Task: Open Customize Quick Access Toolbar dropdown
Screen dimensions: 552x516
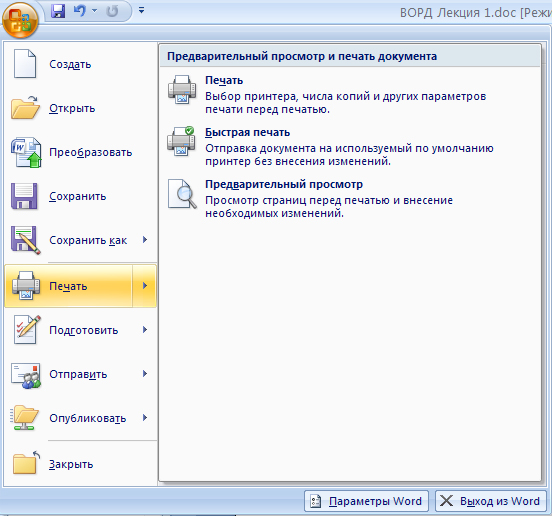Action: point(142,10)
